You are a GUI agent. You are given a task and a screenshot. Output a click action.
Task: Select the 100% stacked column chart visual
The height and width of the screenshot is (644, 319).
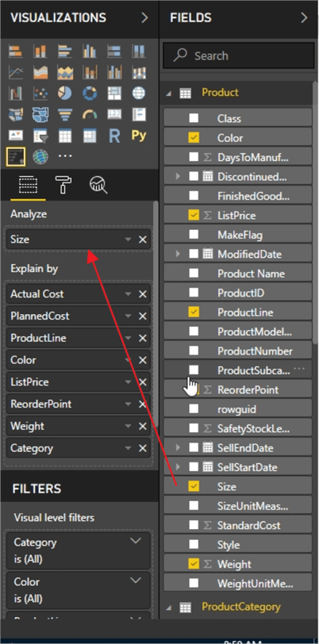(139, 52)
